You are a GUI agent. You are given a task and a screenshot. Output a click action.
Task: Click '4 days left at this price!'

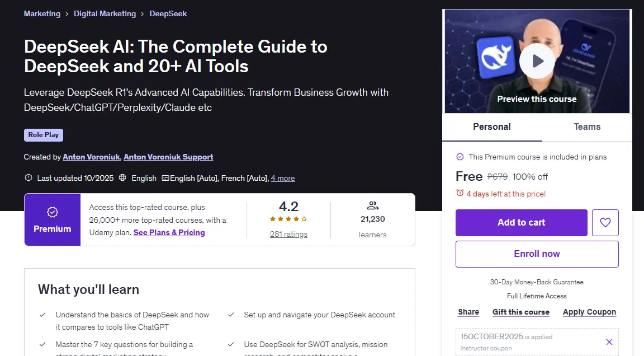(506, 194)
